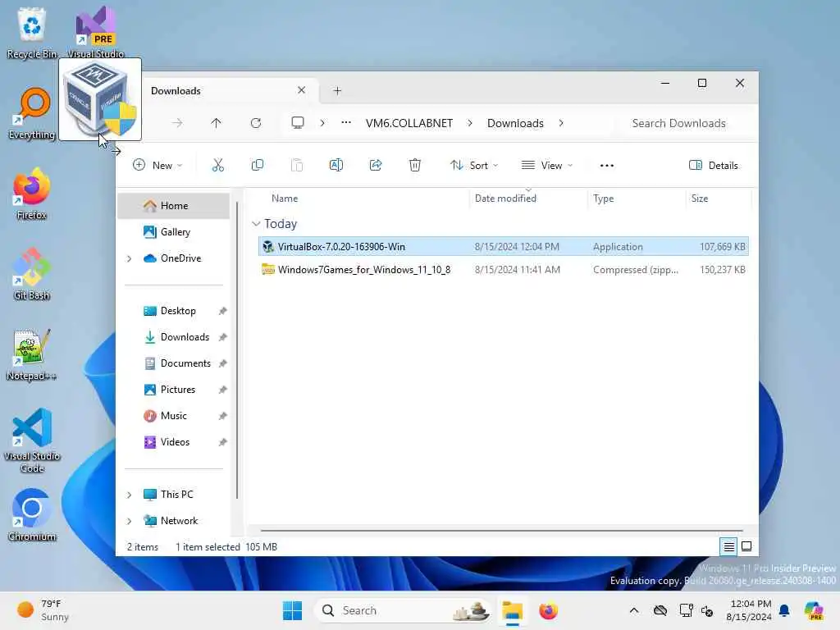Click the Windows Start button
Screen dimensions: 840x630
(292, 610)
